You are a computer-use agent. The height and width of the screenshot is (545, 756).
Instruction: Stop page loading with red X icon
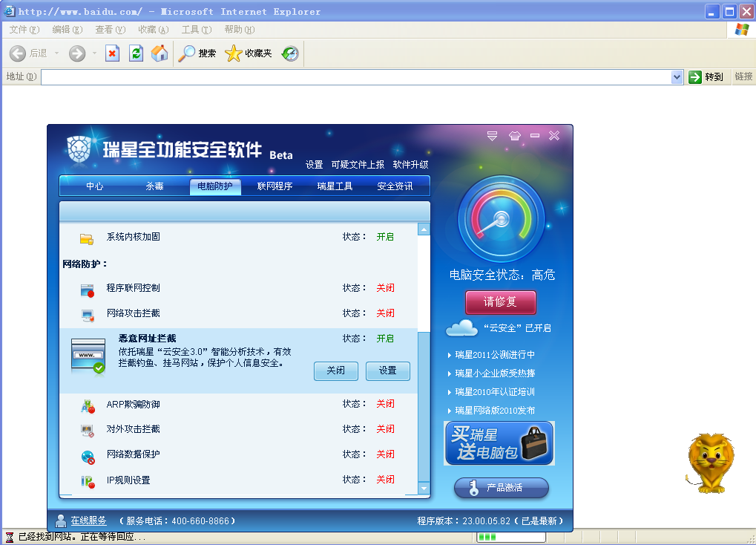112,53
